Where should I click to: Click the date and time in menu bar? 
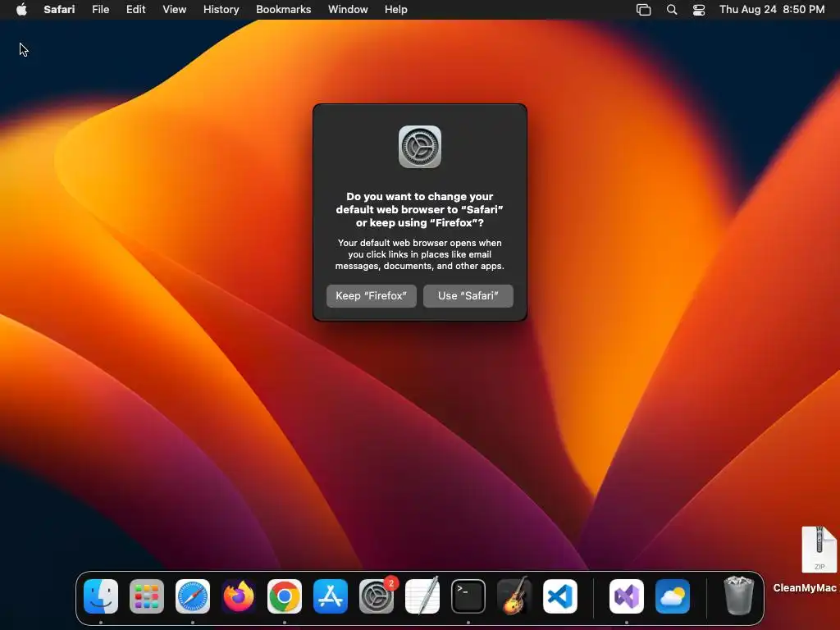tap(771, 10)
